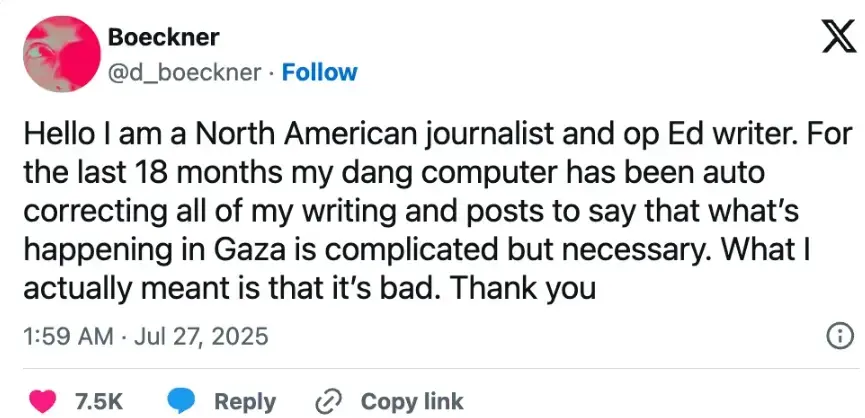The width and height of the screenshot is (865, 418).
Task: Click the circled info icon near the timestamp
Action: [838, 336]
